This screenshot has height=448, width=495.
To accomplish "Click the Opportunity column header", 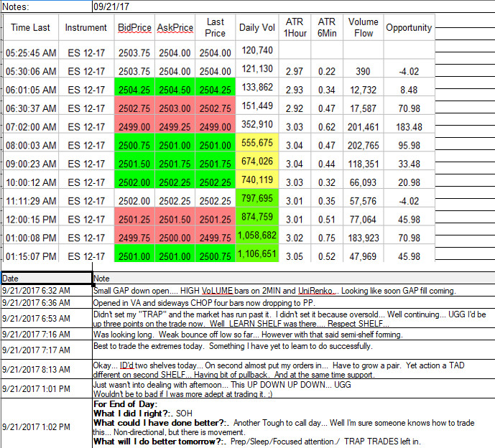I will pyautogui.click(x=409, y=27).
